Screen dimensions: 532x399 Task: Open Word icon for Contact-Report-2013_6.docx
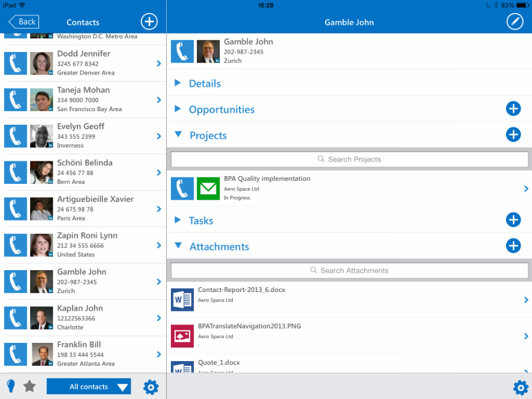[182, 300]
